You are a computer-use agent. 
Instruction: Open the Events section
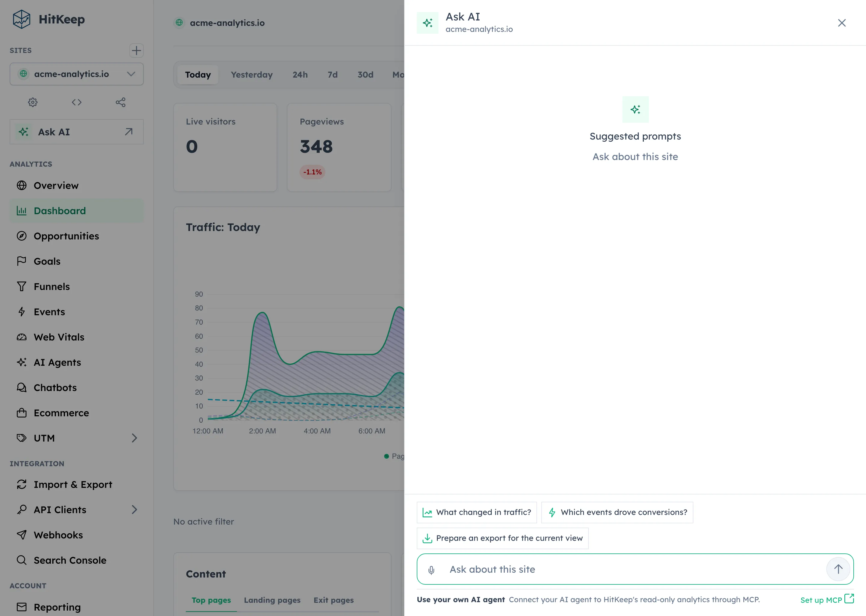point(77,312)
